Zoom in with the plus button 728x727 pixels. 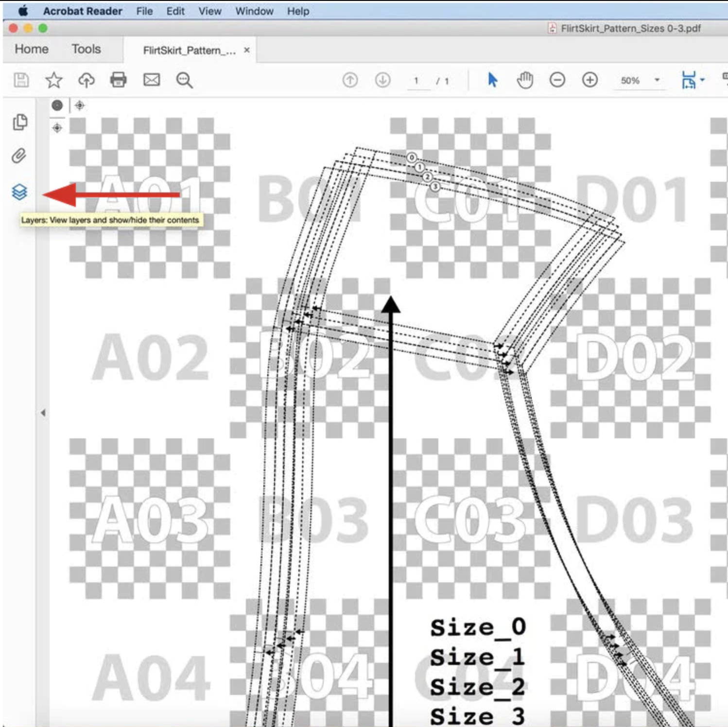[x=590, y=80]
